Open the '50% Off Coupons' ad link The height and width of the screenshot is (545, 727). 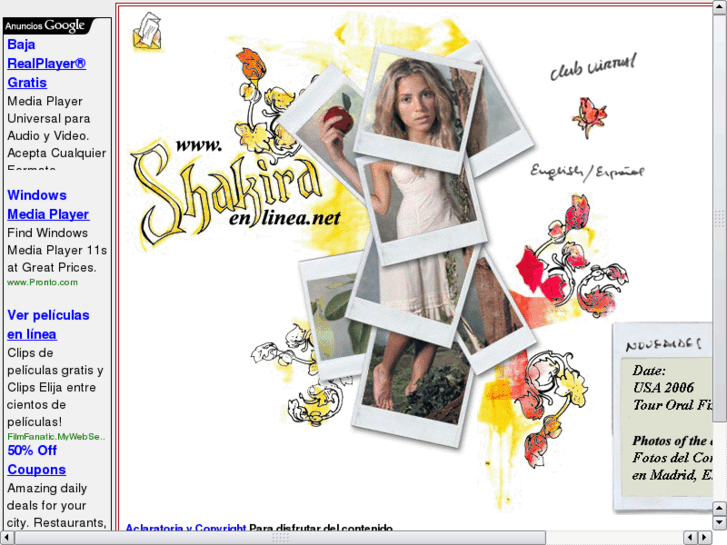pyautogui.click(x=36, y=460)
